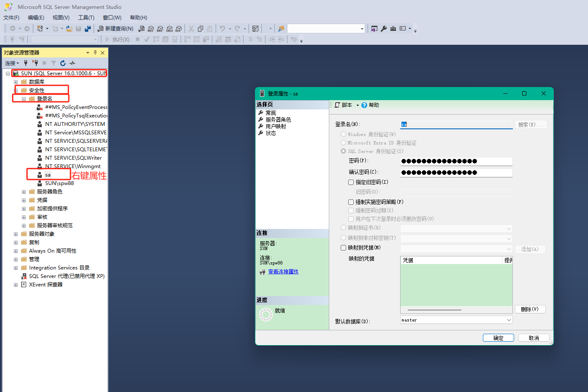The width and height of the screenshot is (588, 392).
Task: Refresh Object Explorer list
Action: [x=62, y=63]
